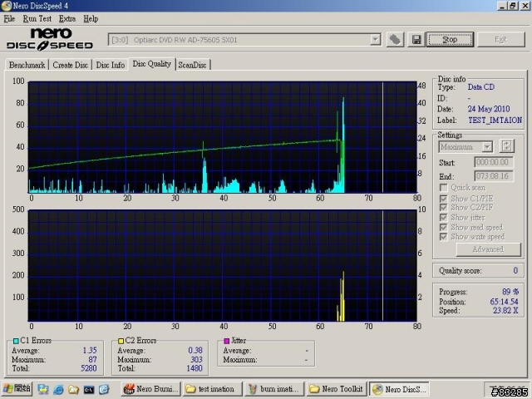Open the folder quick launch icon

pos(73,388)
